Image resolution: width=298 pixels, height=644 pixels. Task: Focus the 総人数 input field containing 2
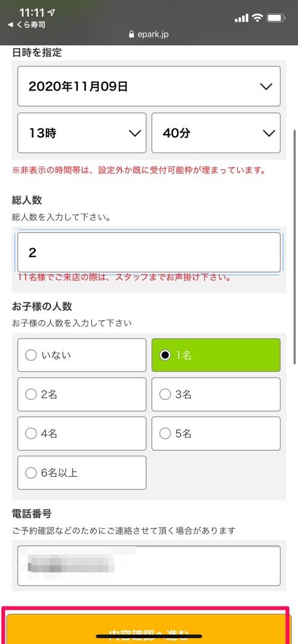click(149, 252)
